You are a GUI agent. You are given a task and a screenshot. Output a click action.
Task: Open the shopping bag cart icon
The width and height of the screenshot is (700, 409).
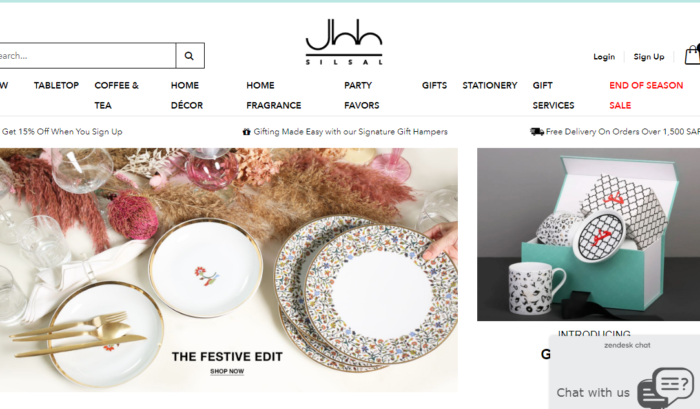pyautogui.click(x=692, y=55)
